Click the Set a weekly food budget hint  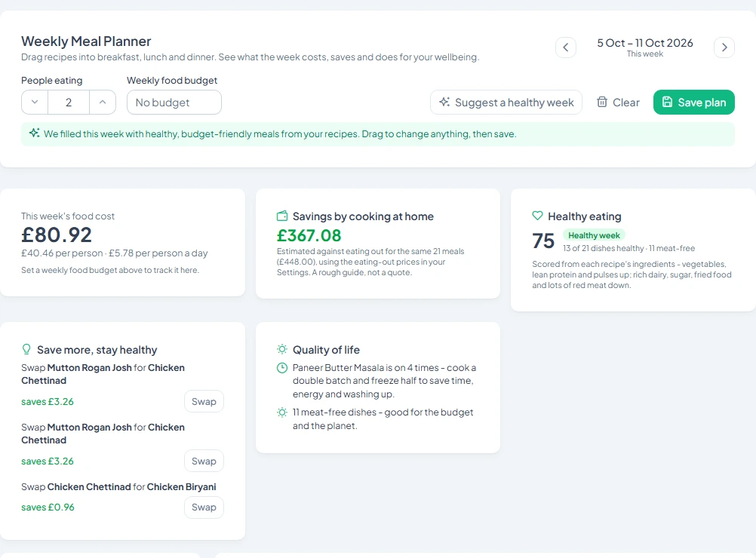point(110,270)
